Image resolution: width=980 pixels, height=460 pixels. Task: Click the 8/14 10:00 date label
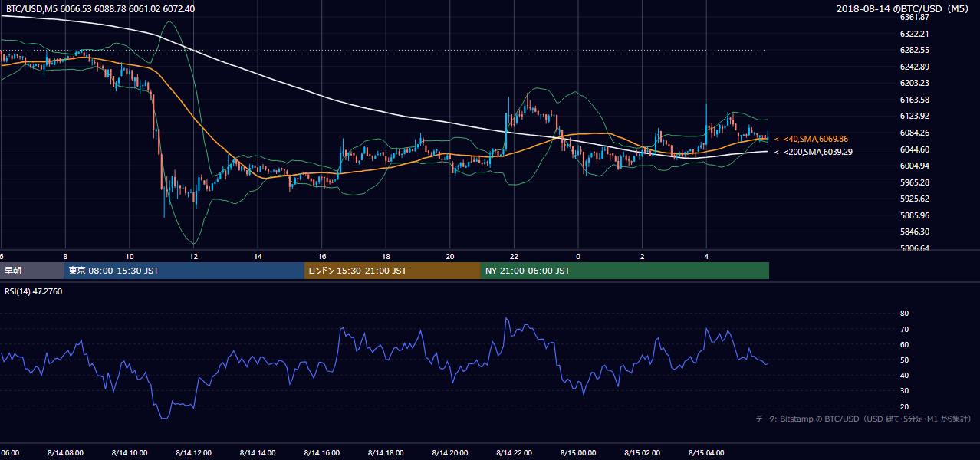(x=129, y=453)
